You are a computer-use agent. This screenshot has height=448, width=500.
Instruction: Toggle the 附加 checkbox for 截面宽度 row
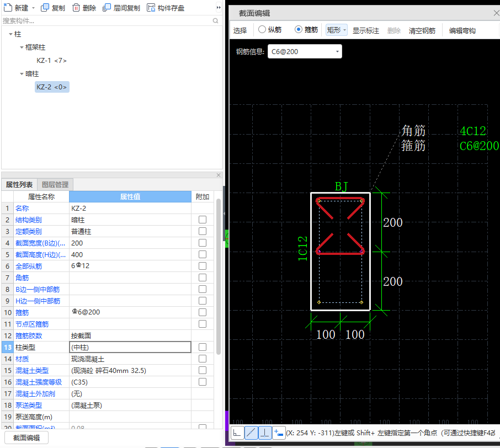(203, 243)
